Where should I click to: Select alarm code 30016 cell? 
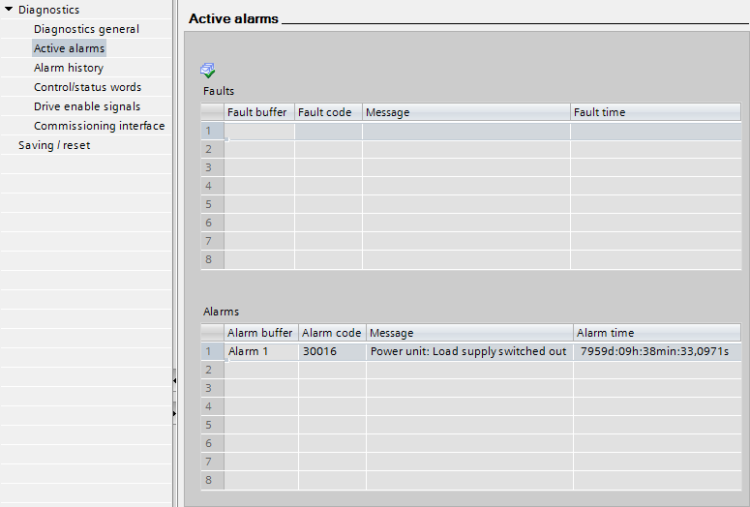click(x=332, y=352)
